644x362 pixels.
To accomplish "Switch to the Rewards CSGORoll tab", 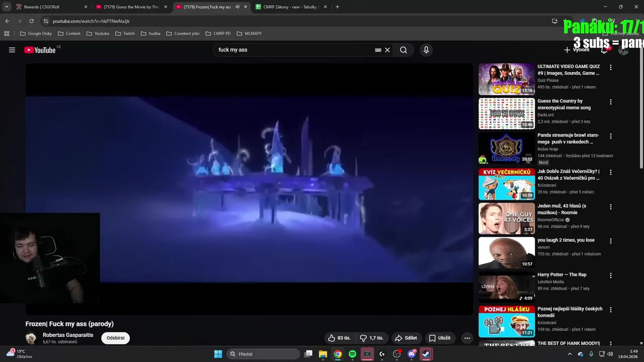I will coord(51,7).
